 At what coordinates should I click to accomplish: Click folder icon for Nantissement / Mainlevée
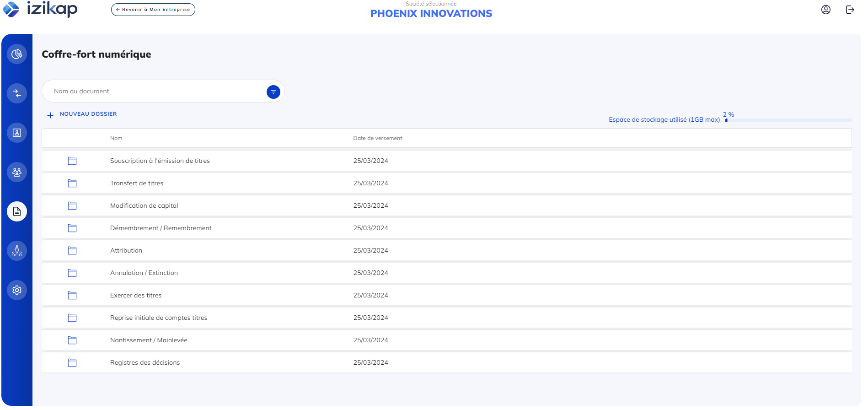coord(72,340)
